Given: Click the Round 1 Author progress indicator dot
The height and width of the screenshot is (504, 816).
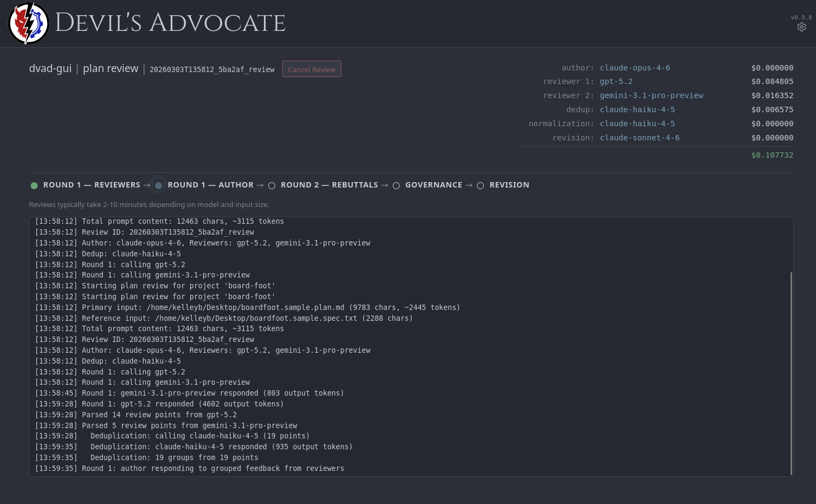Looking at the screenshot, I should point(158,185).
